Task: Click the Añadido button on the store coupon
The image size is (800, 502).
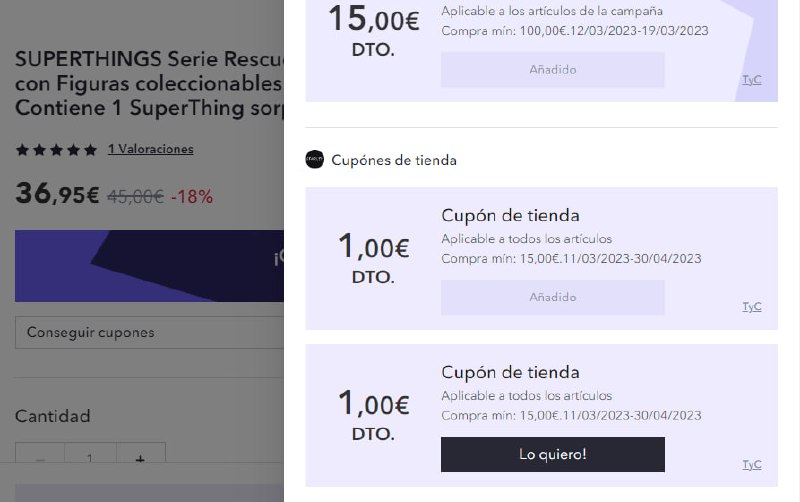Action: click(x=553, y=297)
